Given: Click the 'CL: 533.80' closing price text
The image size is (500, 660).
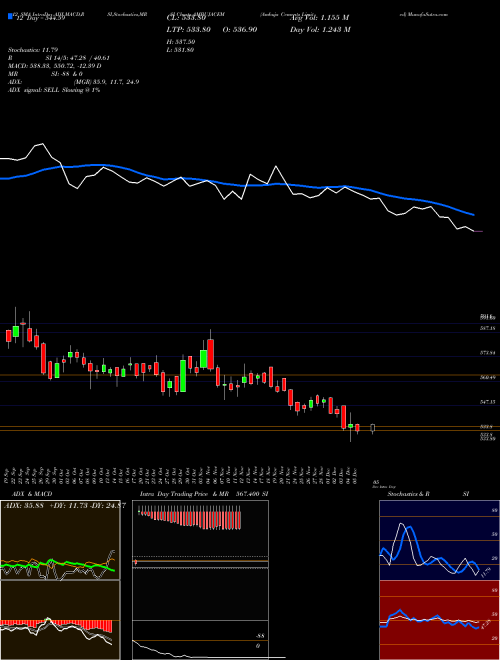Looking at the screenshot, I should click(186, 18).
